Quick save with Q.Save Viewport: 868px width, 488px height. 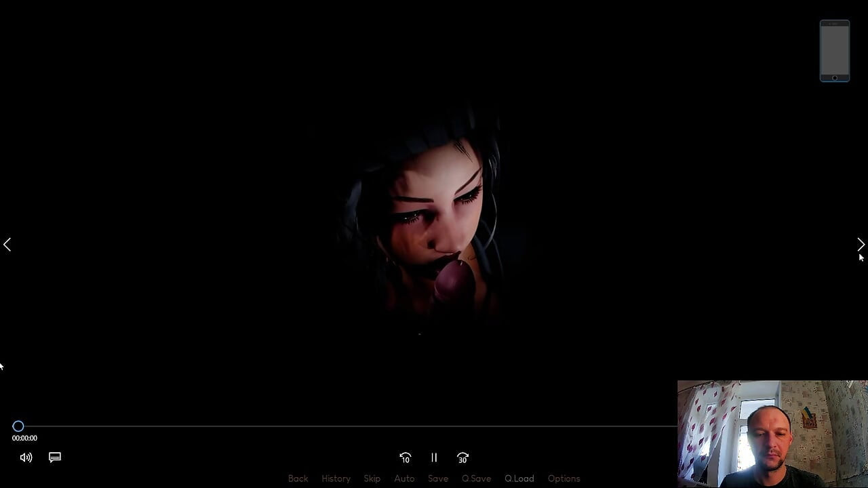[476, 479]
